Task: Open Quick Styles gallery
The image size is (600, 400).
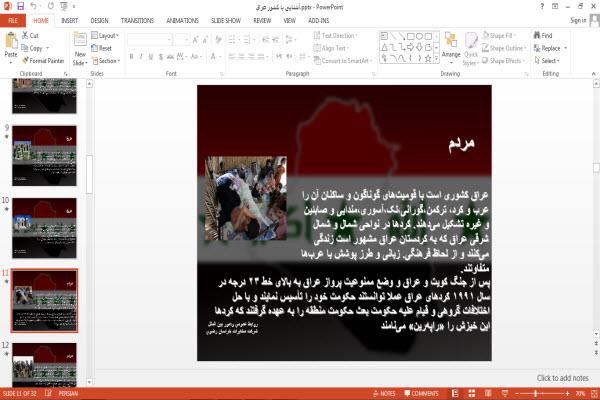Action: [471, 49]
